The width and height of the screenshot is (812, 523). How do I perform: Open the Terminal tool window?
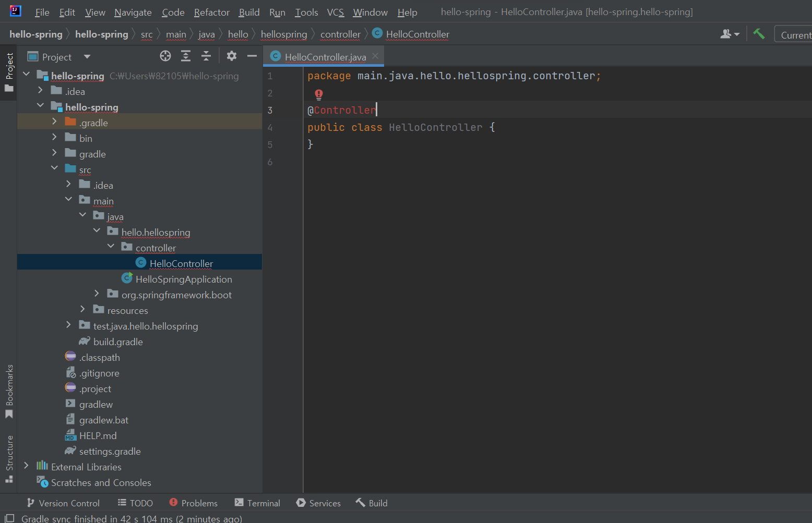pyautogui.click(x=257, y=503)
